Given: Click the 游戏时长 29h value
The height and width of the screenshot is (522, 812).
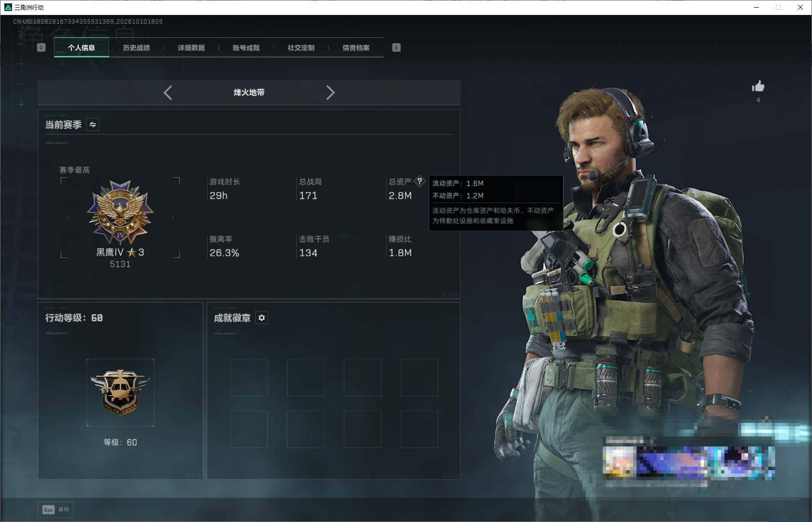Looking at the screenshot, I should [x=219, y=195].
